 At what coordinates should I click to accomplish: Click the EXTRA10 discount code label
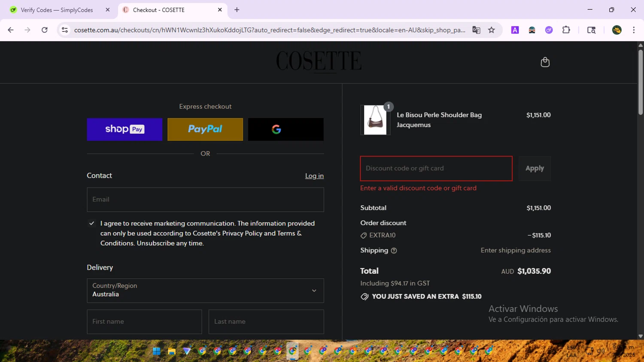click(382, 235)
